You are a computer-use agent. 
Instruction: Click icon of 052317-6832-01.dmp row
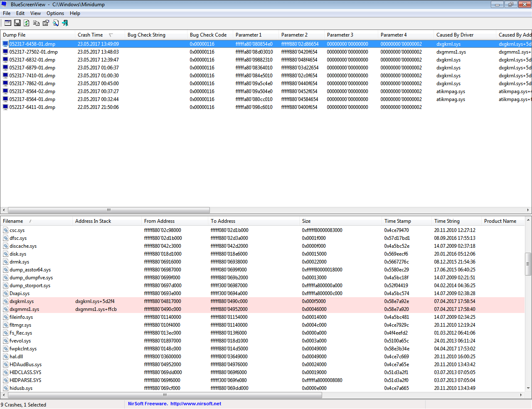click(5, 60)
